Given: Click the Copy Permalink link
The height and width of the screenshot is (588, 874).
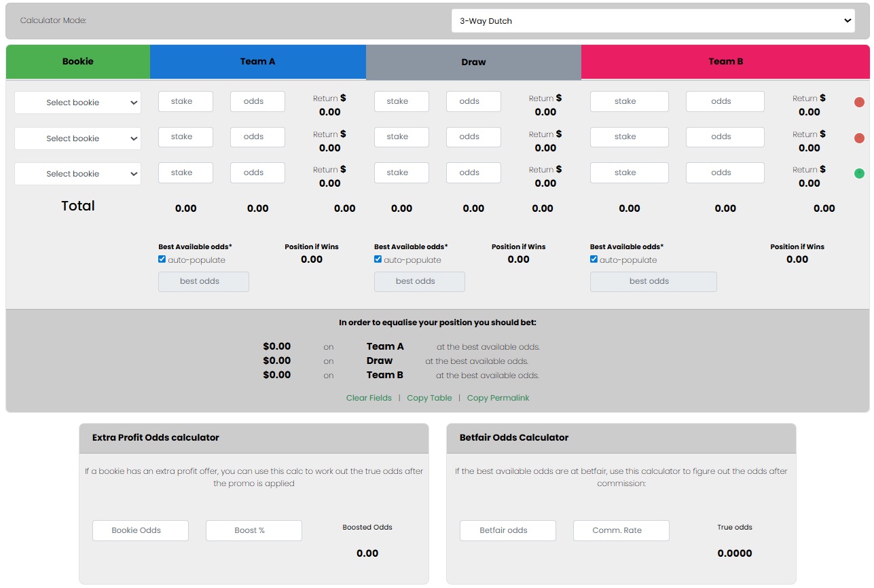Looking at the screenshot, I should 498,397.
